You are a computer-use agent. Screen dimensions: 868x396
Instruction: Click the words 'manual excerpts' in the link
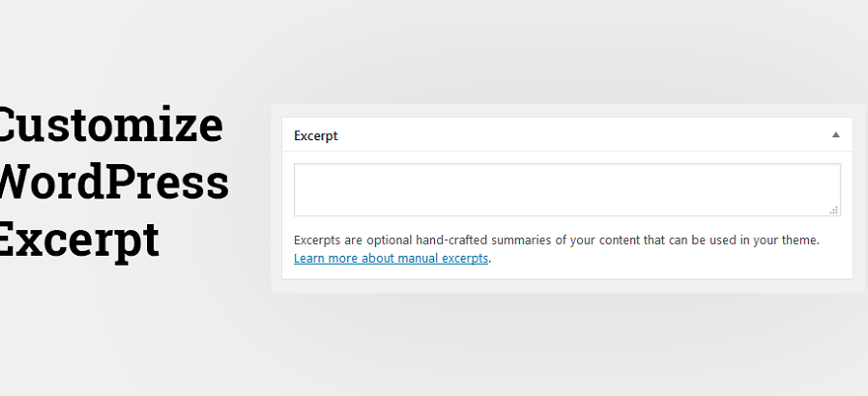(448, 259)
